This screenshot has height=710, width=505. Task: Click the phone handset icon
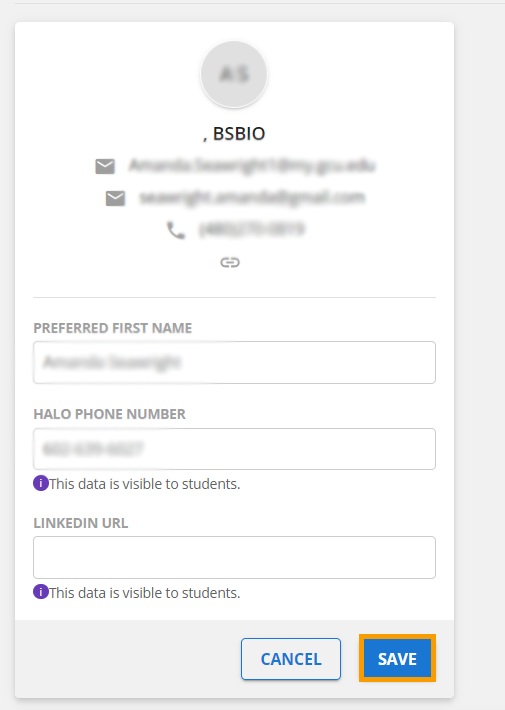(176, 230)
